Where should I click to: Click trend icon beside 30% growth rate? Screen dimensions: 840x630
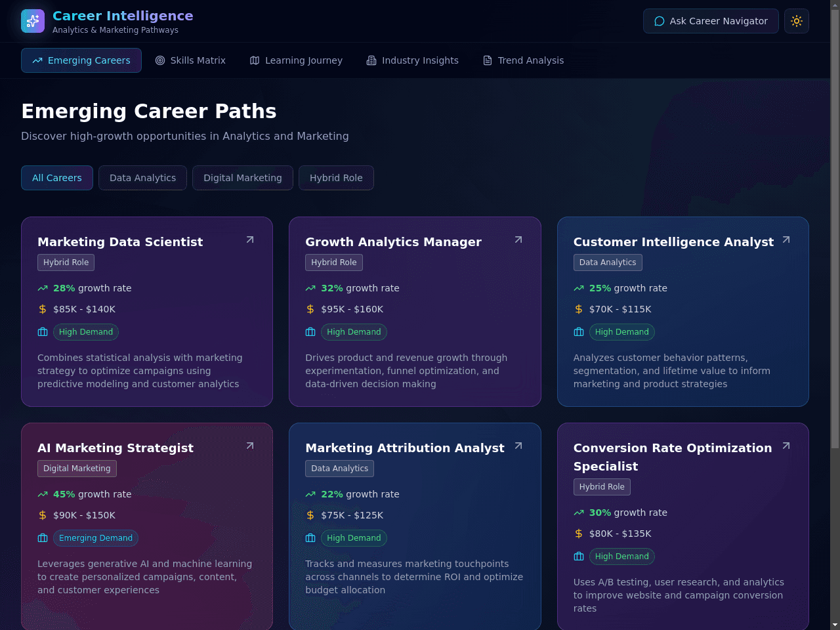point(579,513)
